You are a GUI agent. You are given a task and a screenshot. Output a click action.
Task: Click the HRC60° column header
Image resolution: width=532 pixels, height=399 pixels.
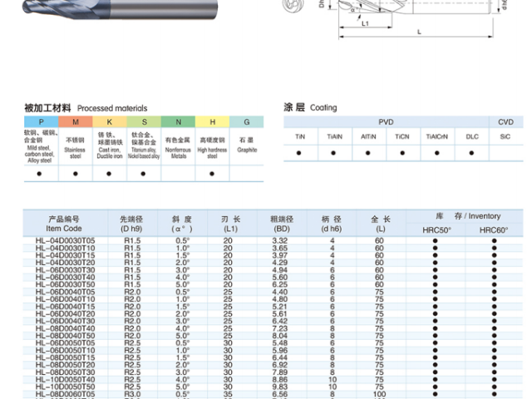click(x=494, y=229)
